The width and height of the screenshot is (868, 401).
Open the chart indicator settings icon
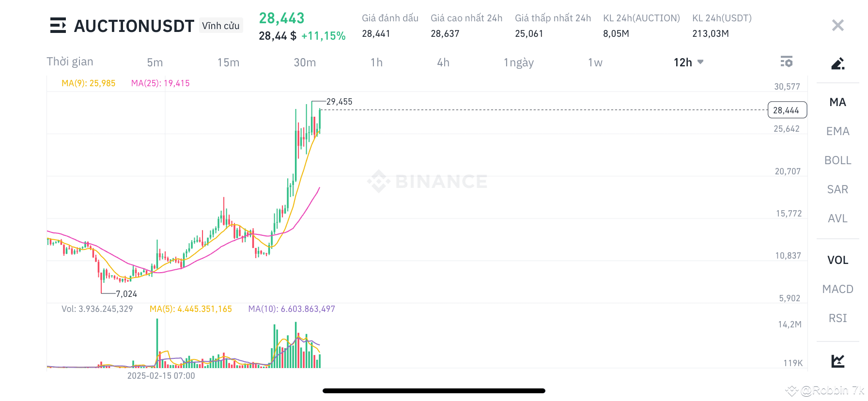[786, 62]
